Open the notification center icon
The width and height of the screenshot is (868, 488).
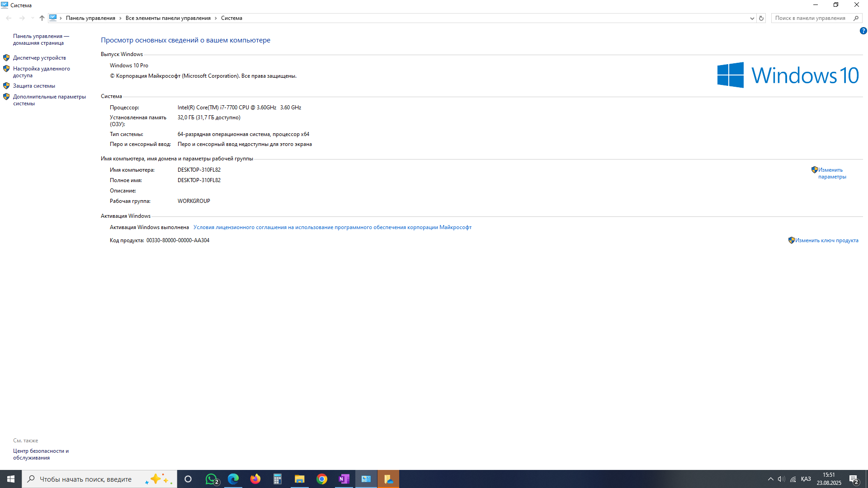[854, 479]
